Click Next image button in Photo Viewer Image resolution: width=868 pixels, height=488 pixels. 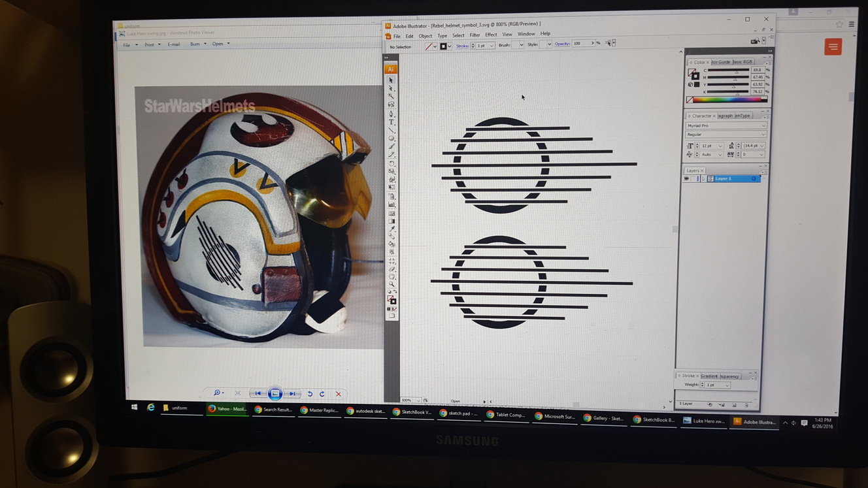(292, 394)
